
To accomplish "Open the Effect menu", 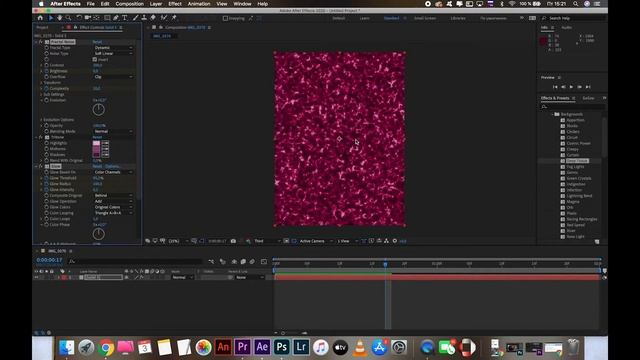I will click(175, 4).
